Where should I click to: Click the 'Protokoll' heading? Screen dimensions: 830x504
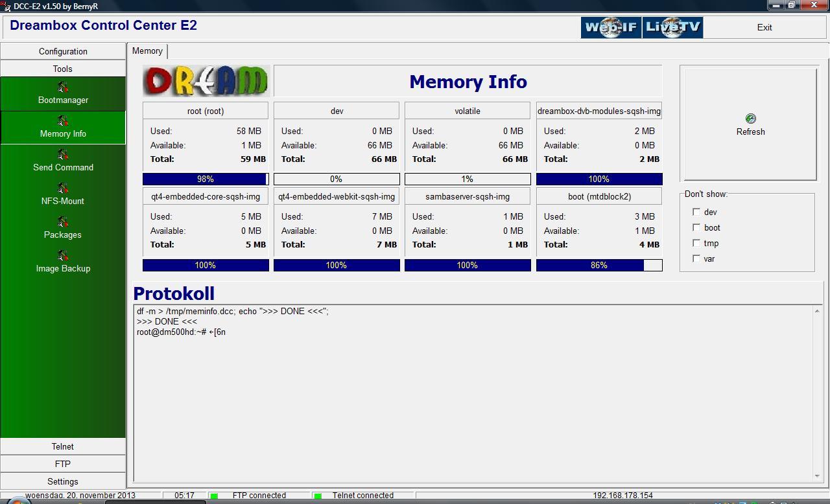[x=174, y=293]
